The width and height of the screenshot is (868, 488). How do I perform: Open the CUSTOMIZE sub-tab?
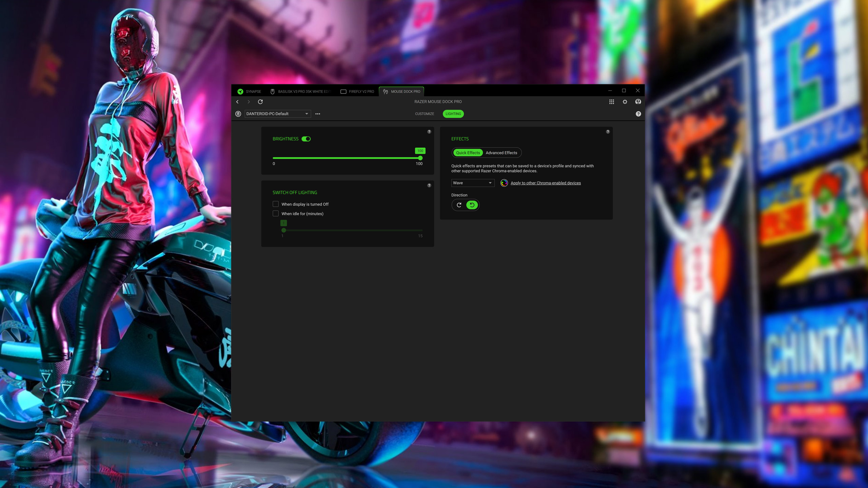tap(425, 114)
